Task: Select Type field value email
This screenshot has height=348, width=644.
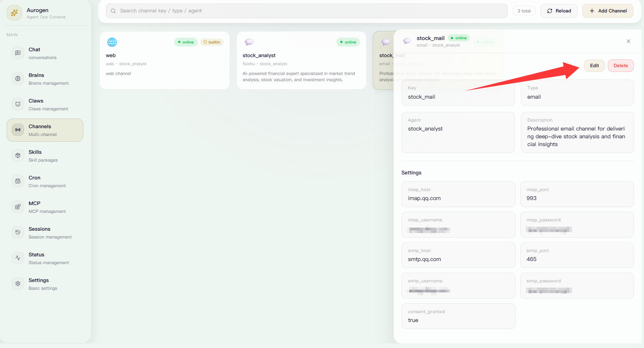Action: (534, 97)
